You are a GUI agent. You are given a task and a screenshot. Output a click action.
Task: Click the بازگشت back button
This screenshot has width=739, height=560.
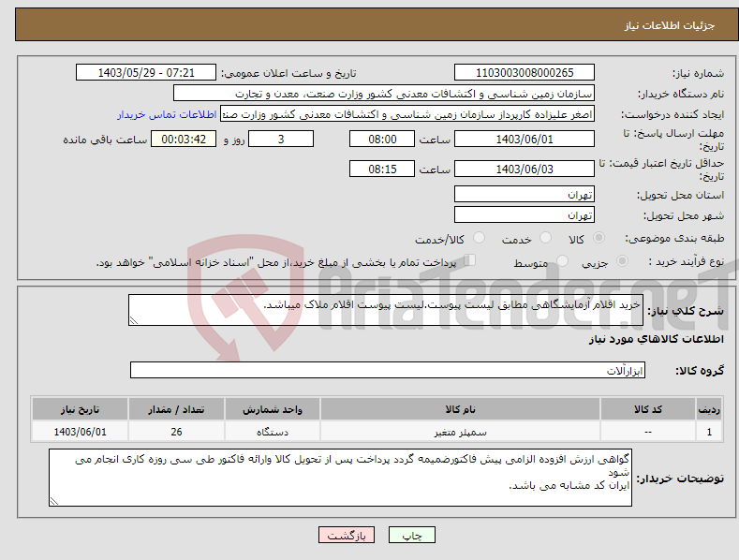pyautogui.click(x=347, y=535)
